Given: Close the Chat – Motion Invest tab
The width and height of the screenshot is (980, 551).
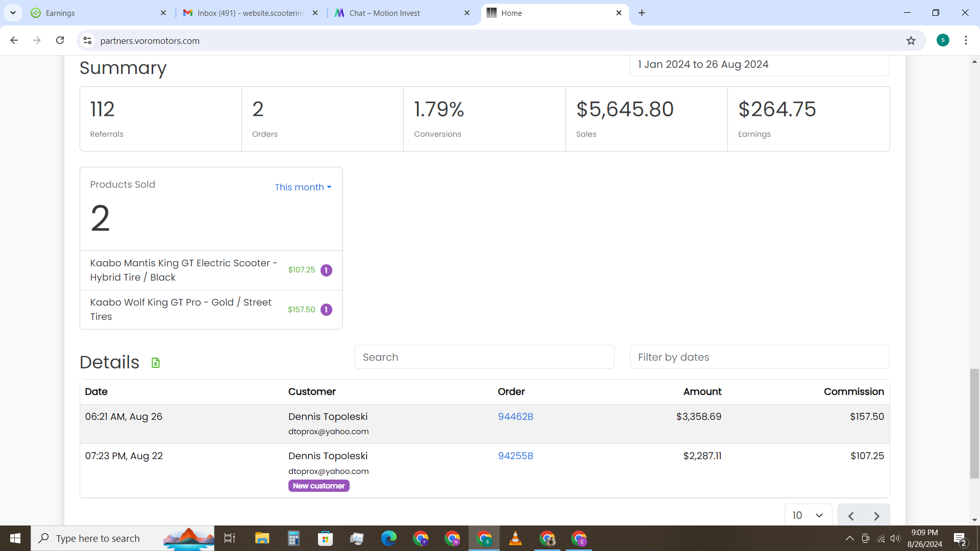Looking at the screenshot, I should (x=467, y=13).
